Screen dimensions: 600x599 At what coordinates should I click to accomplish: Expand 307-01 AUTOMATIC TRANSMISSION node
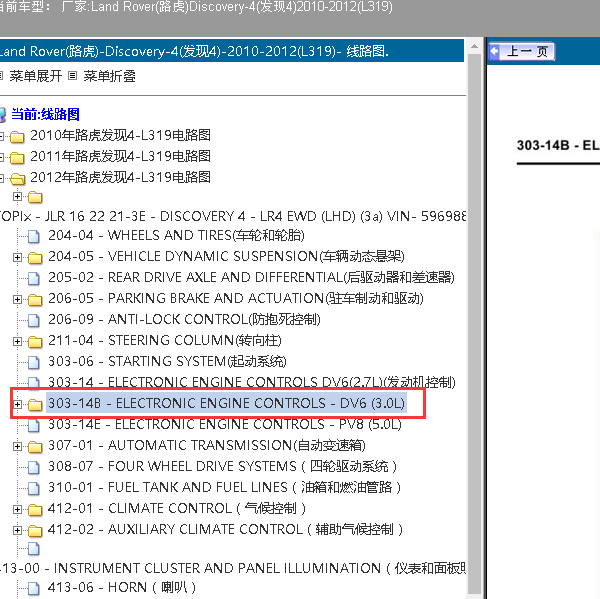pyautogui.click(x=17, y=446)
